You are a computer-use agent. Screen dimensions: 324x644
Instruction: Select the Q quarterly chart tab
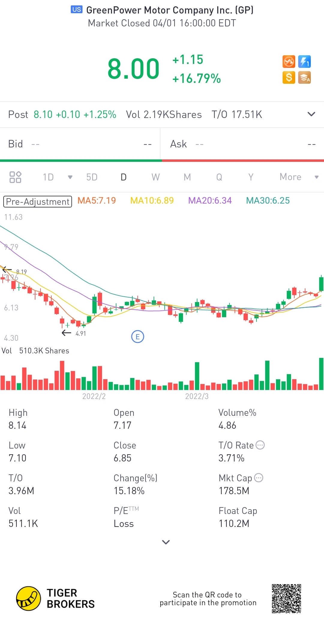click(x=219, y=177)
